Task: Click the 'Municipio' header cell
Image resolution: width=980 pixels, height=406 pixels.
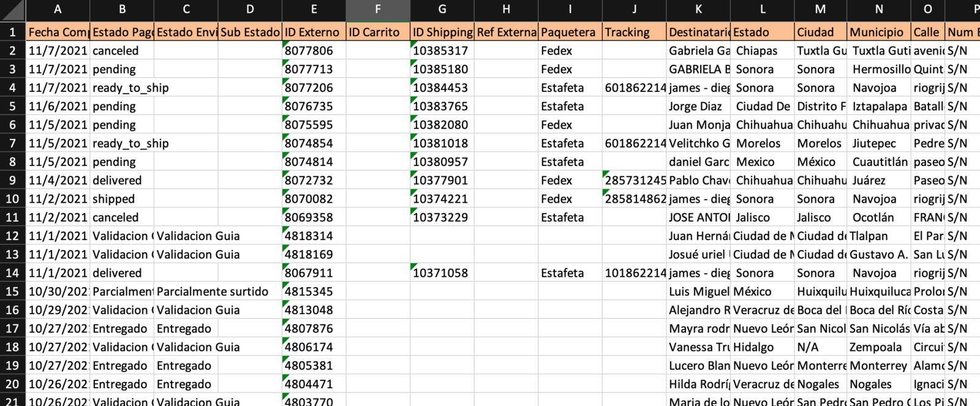Action: coord(879,32)
